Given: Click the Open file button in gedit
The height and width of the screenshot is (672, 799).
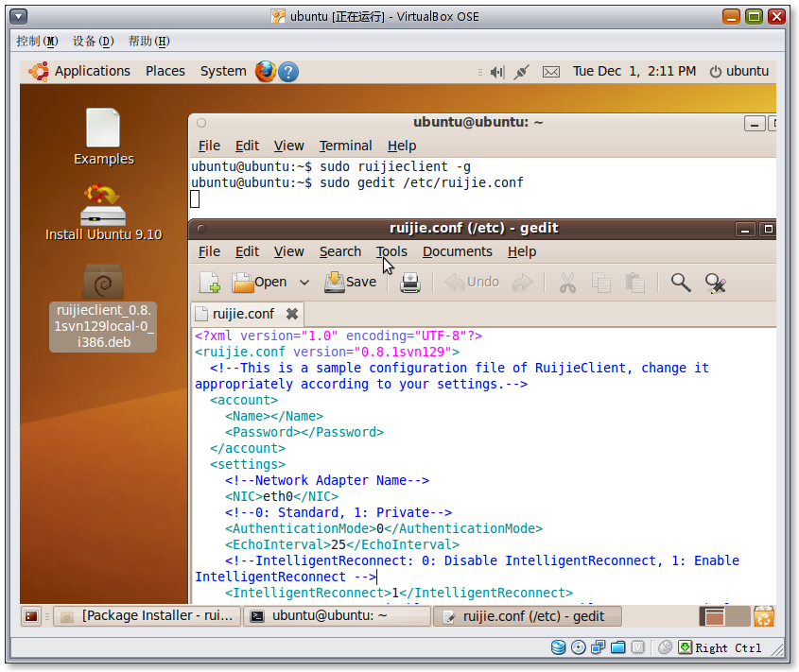Looking at the screenshot, I should tap(259, 283).
